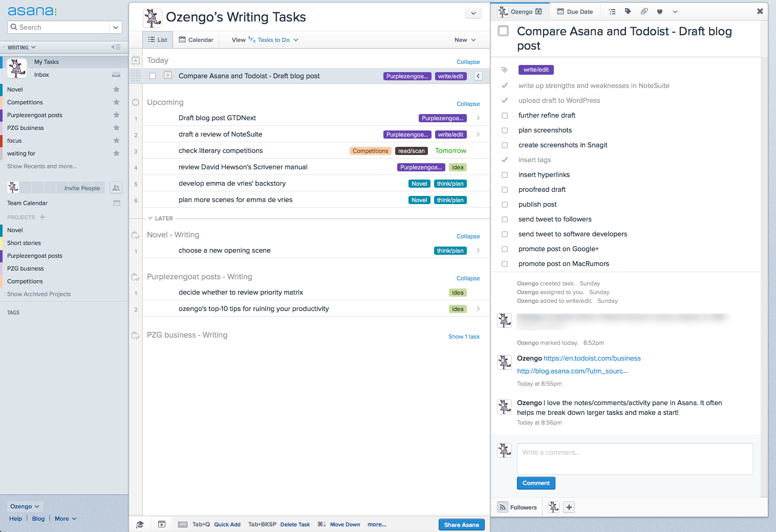This screenshot has height=532, width=776.
Task: Open the Search box dropdown arrow
Action: click(x=116, y=27)
